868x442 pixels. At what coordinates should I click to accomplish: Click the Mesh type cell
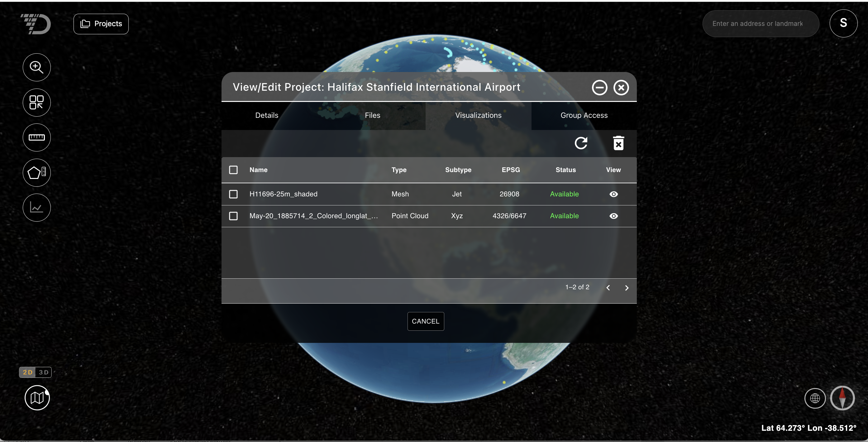400,194
